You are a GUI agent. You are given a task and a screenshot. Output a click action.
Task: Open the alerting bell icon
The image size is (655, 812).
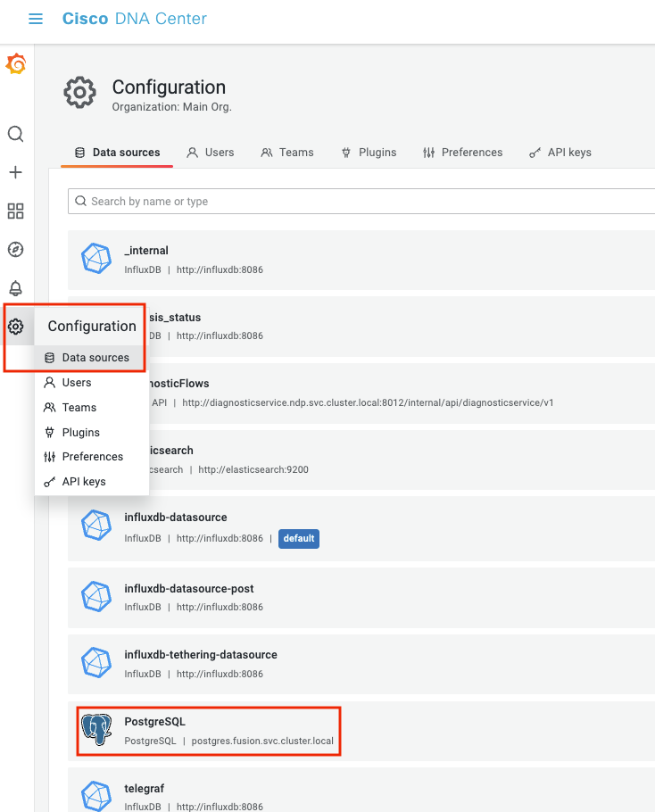(15, 288)
